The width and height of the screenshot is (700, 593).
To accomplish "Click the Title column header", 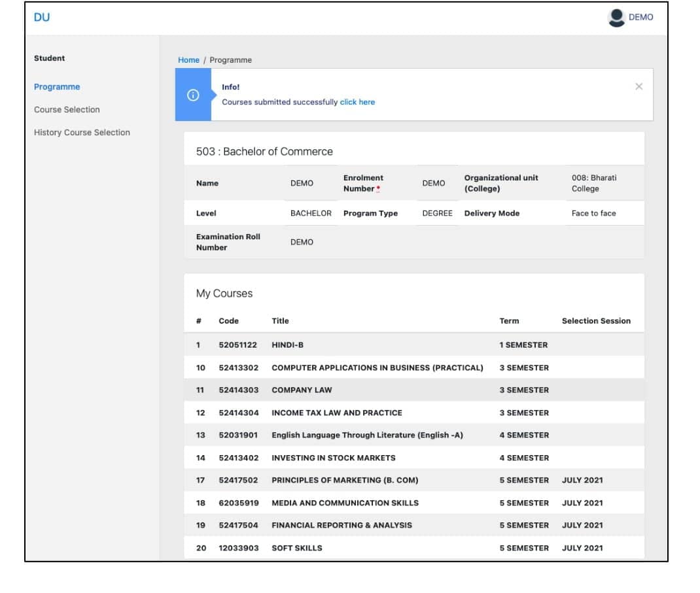I will pyautogui.click(x=281, y=321).
